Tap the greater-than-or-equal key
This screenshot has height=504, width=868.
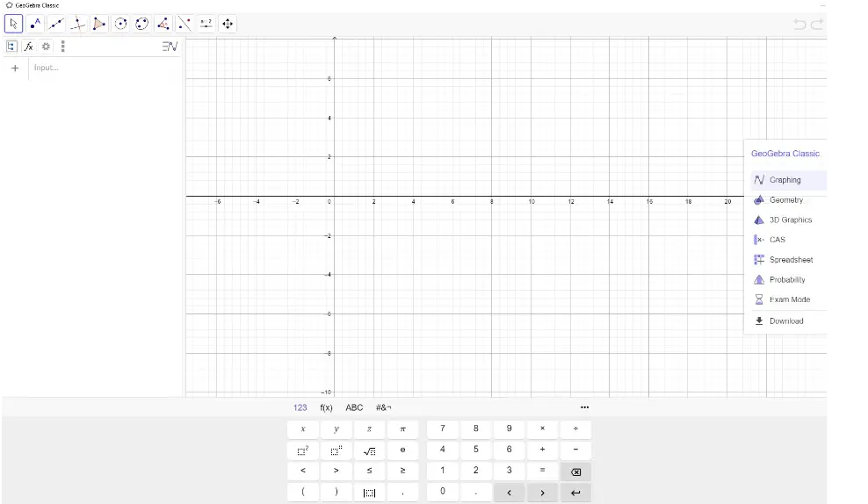pos(402,471)
